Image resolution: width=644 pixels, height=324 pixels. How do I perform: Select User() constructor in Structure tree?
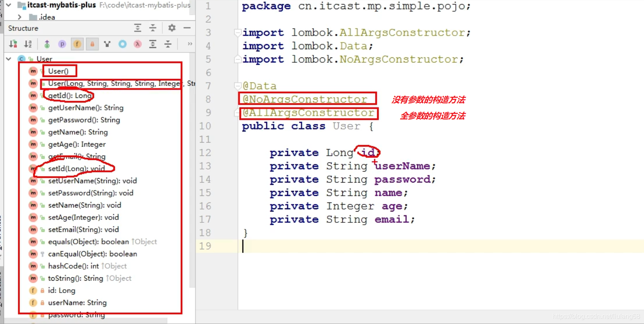click(58, 71)
